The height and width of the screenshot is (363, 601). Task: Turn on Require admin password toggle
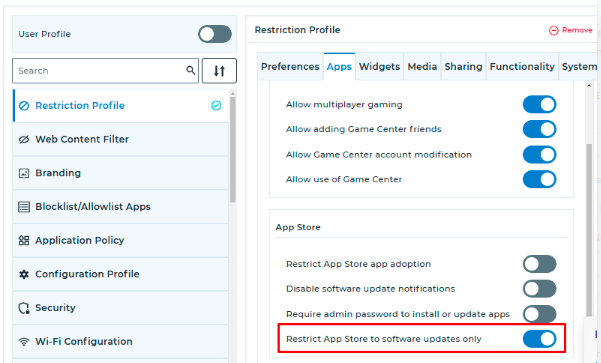click(x=539, y=314)
